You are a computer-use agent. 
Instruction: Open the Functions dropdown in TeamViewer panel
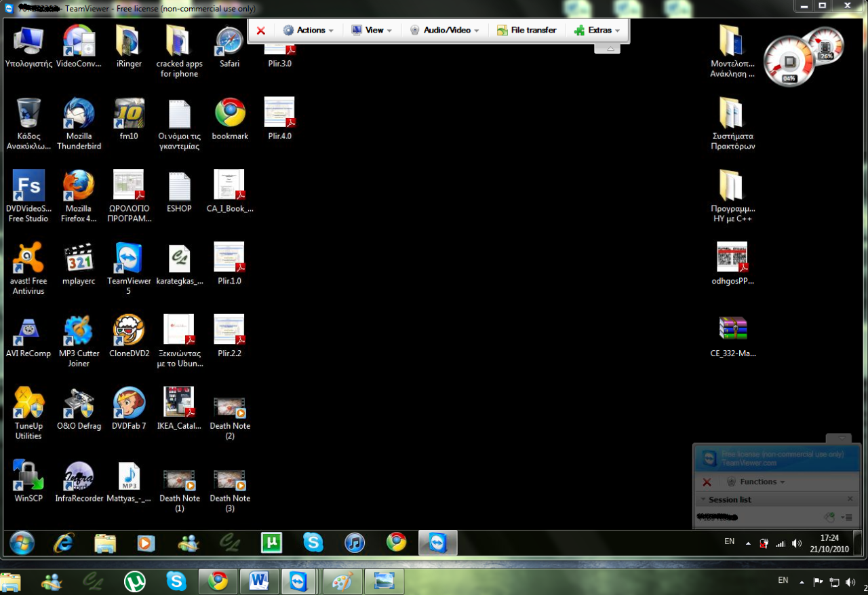756,482
